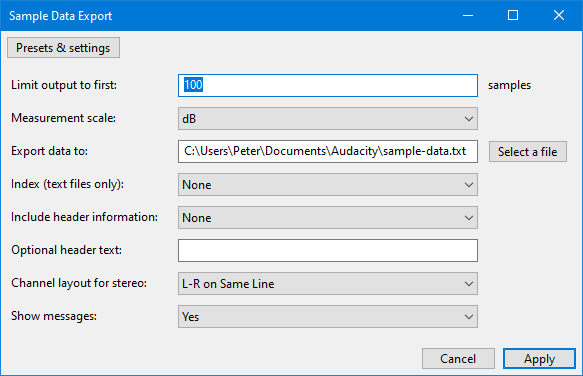Image resolution: width=583 pixels, height=376 pixels.
Task: Click the 'samples' unit label
Action: pyautogui.click(x=509, y=85)
